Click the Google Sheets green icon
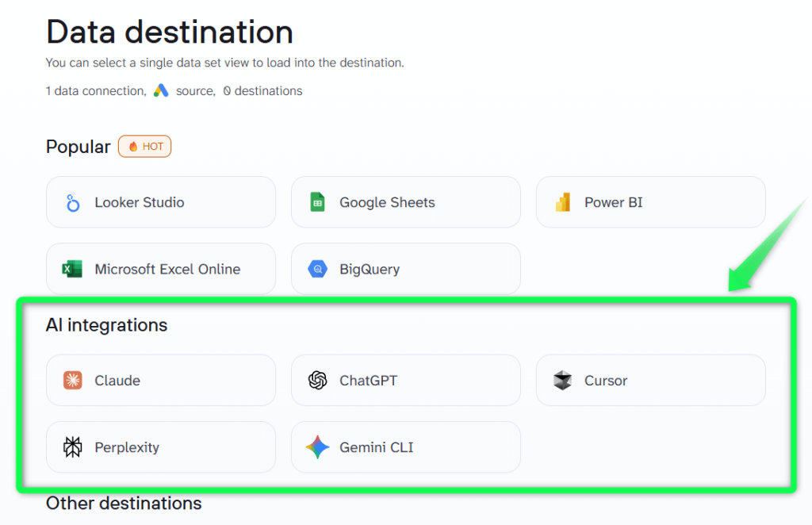The width and height of the screenshot is (812, 525). pyautogui.click(x=317, y=202)
